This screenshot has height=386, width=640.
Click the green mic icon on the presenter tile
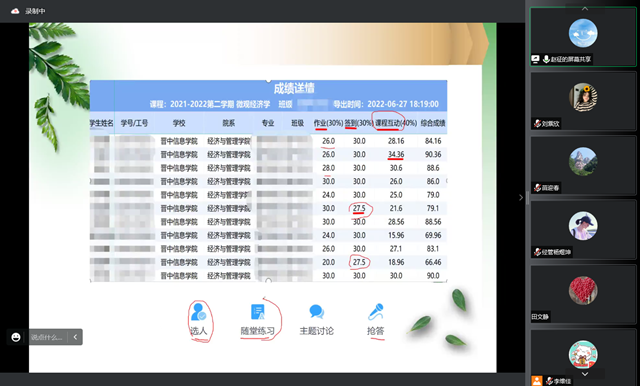pos(546,60)
